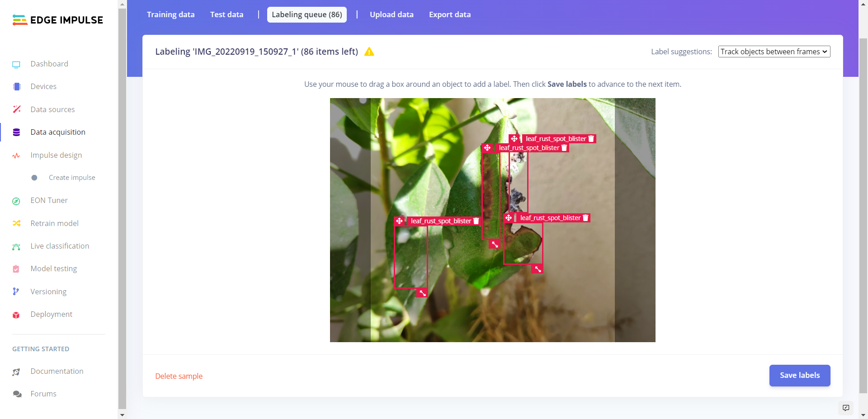Click the Delete sample link
This screenshot has width=868, height=419.
click(179, 376)
